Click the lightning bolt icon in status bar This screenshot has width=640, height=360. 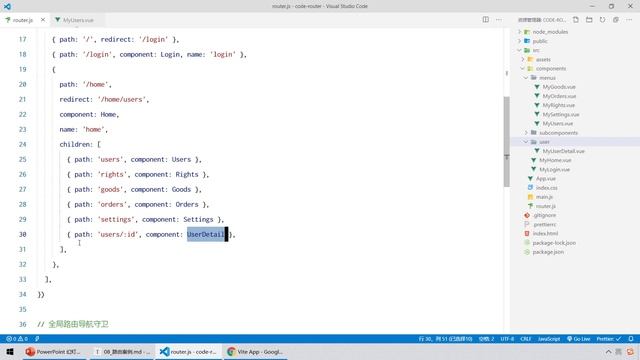coord(37,339)
